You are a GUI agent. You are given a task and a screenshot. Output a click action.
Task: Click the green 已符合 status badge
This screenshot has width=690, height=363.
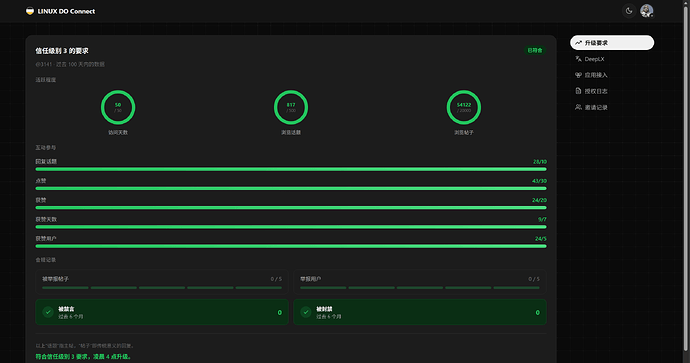[x=535, y=50]
